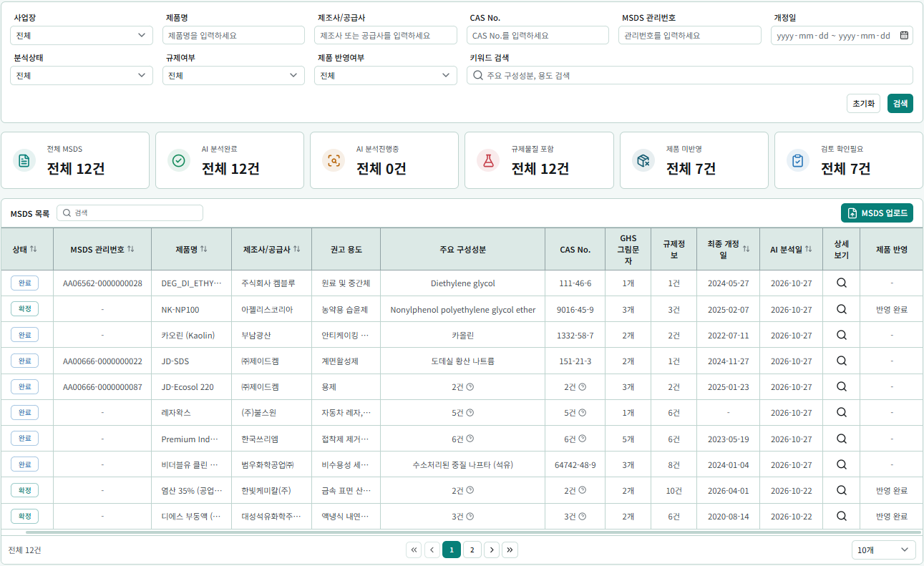Sort by 상태 column arrows icon
This screenshot has width=924, height=566.
[x=33, y=249]
